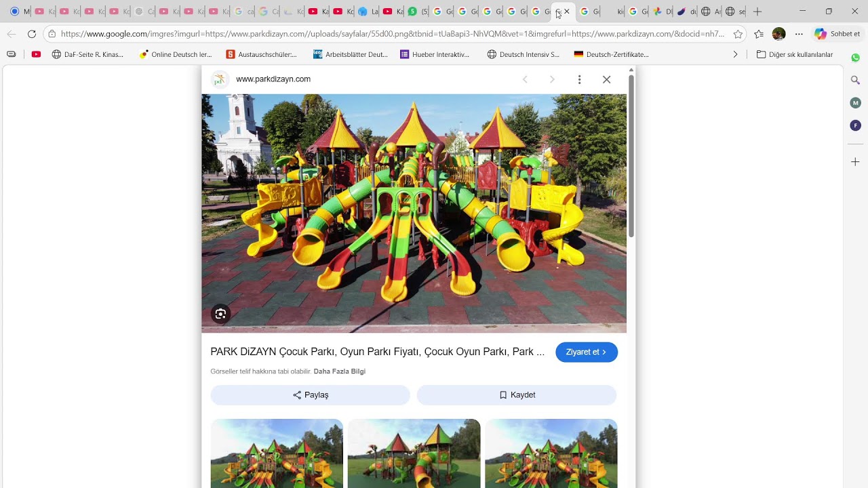This screenshot has height=488, width=868.
Task: Select the first related playground thumbnail
Action: point(277,453)
